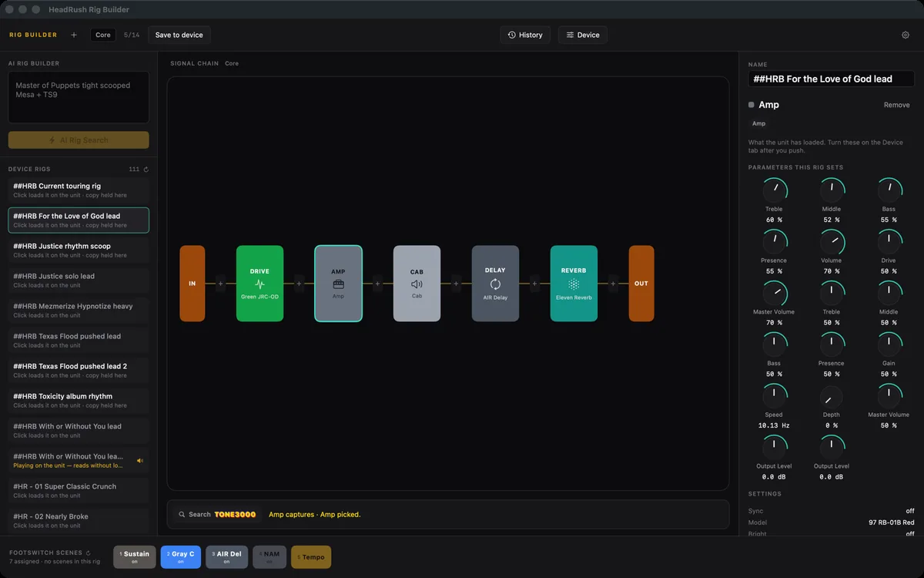Open the Core device selector
Image resolution: width=924 pixels, height=578 pixels.
tap(103, 35)
